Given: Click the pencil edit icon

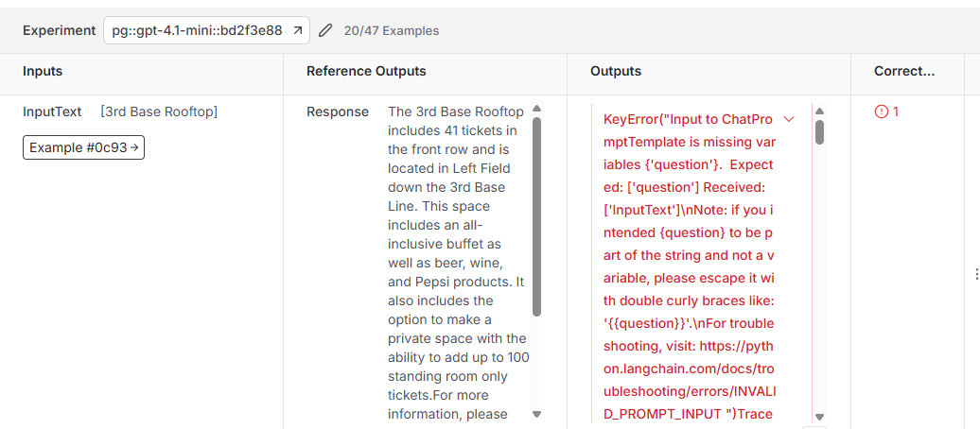Looking at the screenshot, I should [x=325, y=30].
